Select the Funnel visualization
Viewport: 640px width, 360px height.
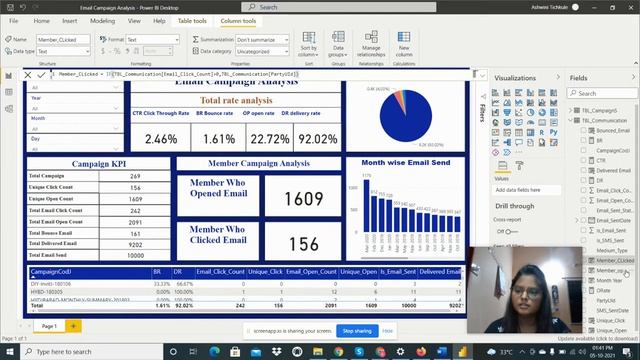[x=507, y=112]
